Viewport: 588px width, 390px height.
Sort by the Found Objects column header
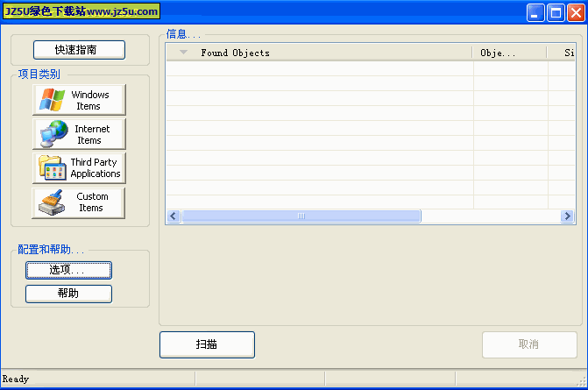click(319, 53)
